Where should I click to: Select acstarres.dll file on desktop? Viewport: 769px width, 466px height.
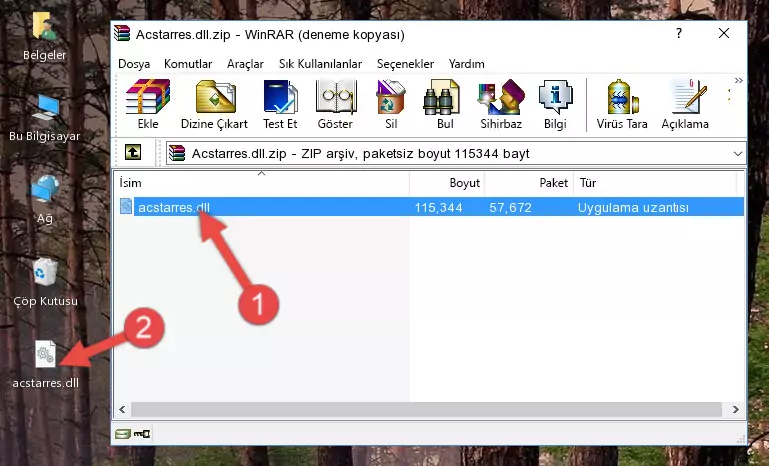46,365
